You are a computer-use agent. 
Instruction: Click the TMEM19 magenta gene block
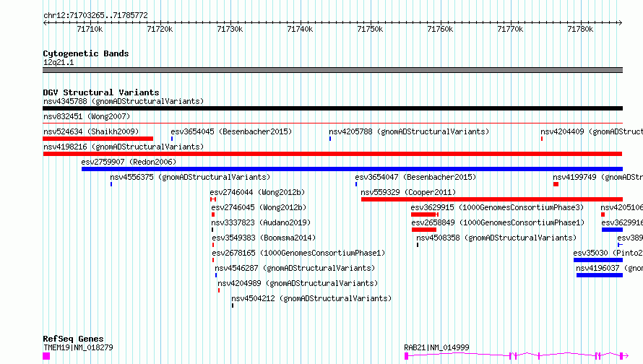pos(46,356)
